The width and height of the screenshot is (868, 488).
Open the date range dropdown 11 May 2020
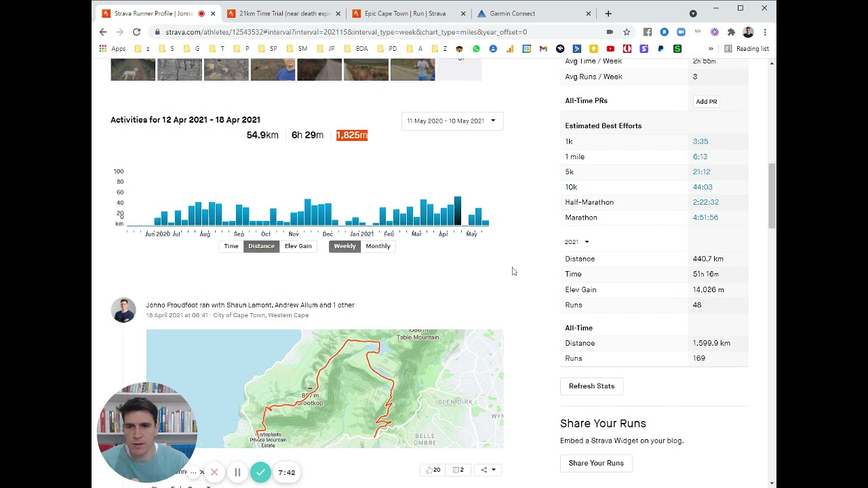[x=452, y=121]
